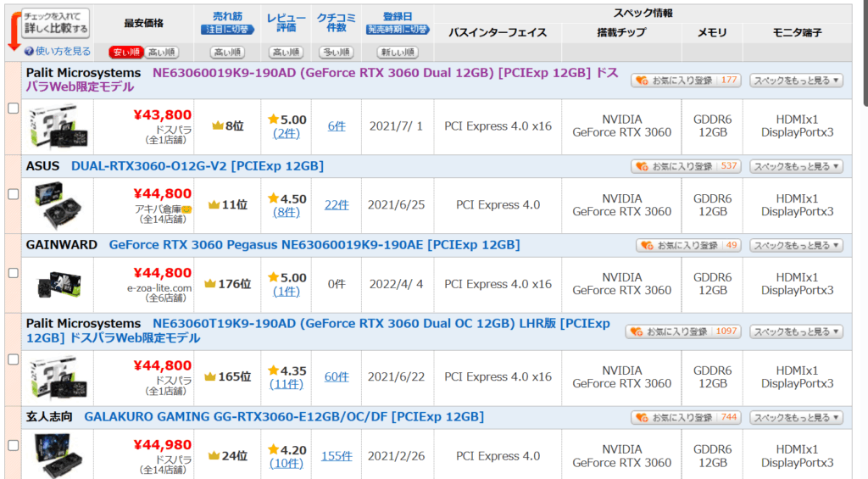The width and height of the screenshot is (868, 479).
Task: Switch 売れ筋 to 注目 ranking
Action: click(x=227, y=30)
